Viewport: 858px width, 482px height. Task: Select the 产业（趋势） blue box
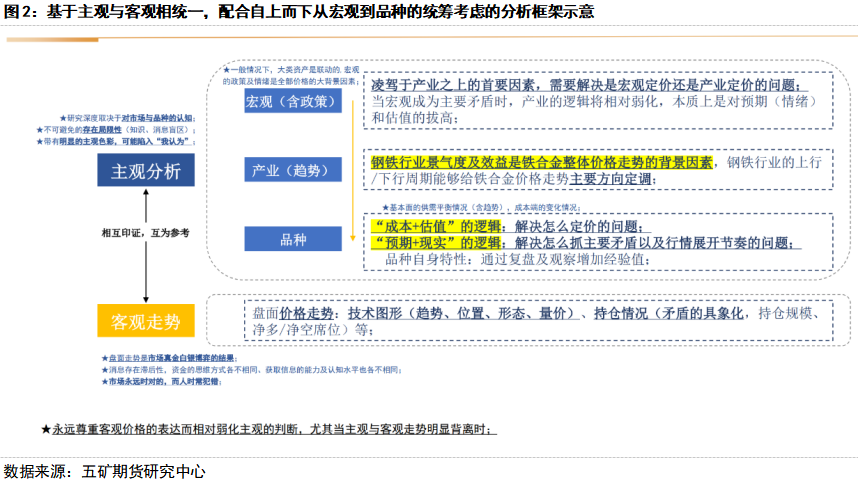(x=293, y=171)
